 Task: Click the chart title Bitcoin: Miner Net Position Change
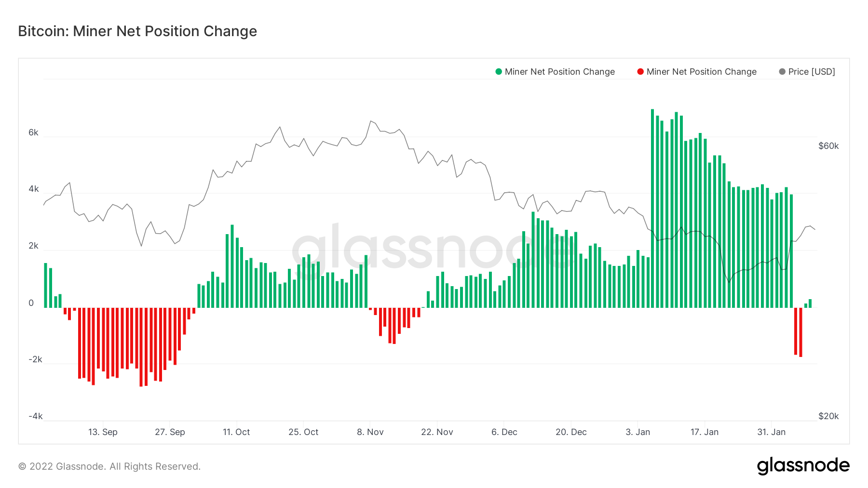[137, 31]
